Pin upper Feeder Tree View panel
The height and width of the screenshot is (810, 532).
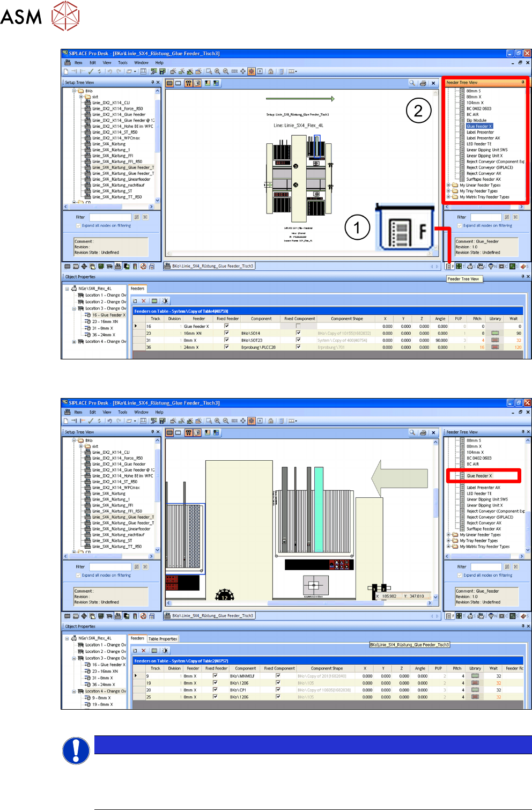point(523,83)
